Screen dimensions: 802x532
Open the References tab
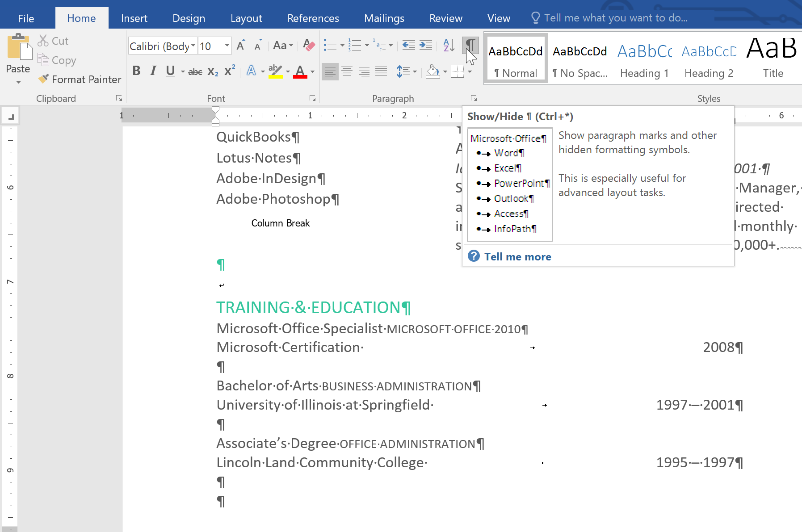[313, 18]
